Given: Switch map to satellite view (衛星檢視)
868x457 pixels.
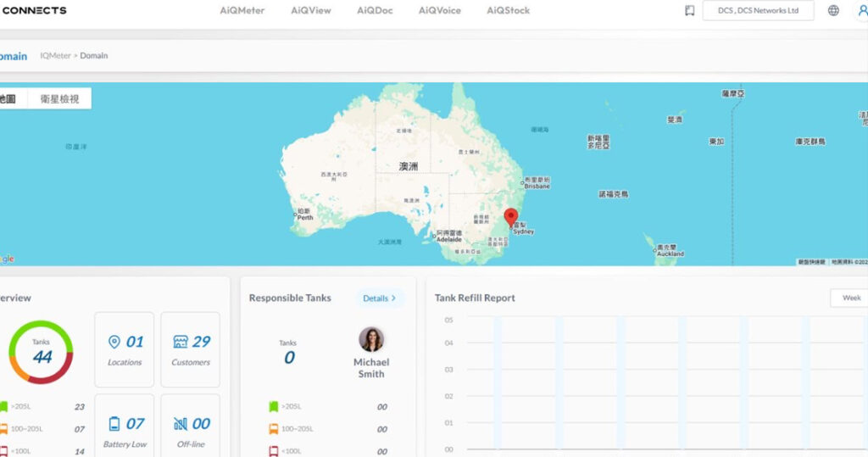Looking at the screenshot, I should pos(59,99).
